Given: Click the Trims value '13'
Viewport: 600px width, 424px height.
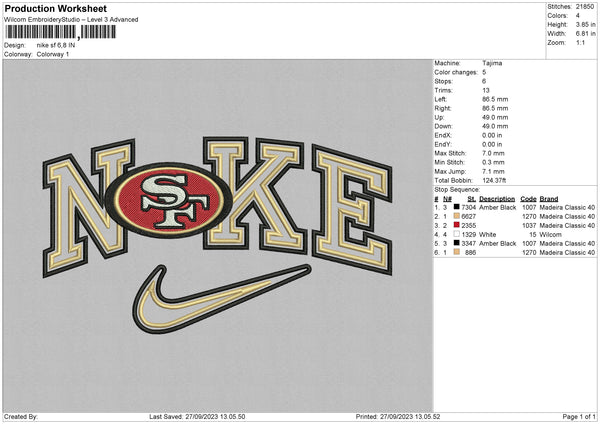Looking at the screenshot, I should (x=486, y=90).
